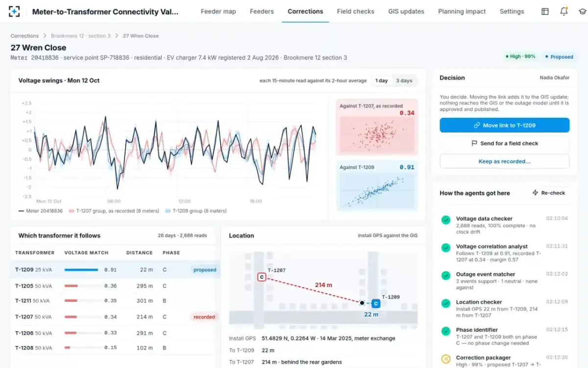This screenshot has width=588, height=368.
Task: Sort by the VOLTAGE MATCH column header
Action: point(85,253)
